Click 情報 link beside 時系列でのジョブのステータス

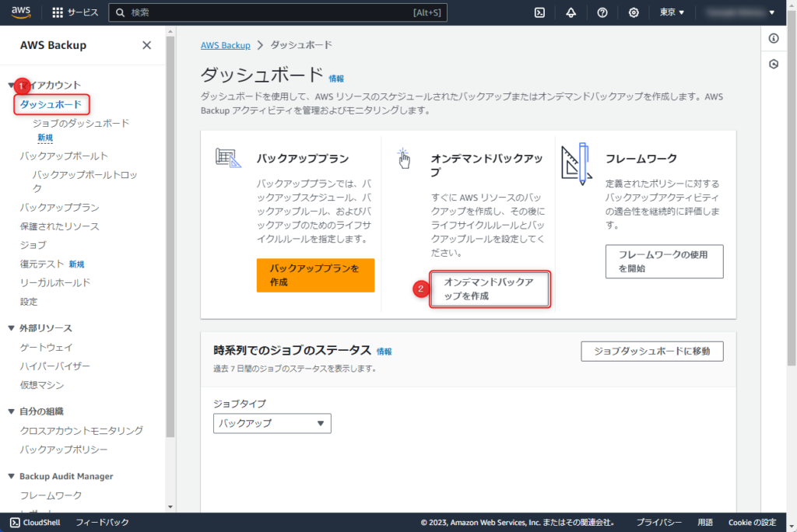(384, 352)
